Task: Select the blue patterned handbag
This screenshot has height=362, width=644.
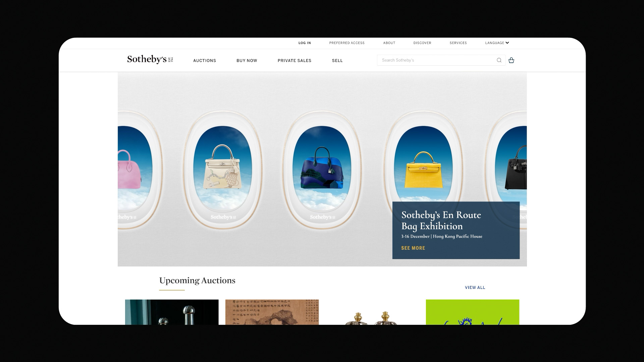Action: click(x=322, y=168)
